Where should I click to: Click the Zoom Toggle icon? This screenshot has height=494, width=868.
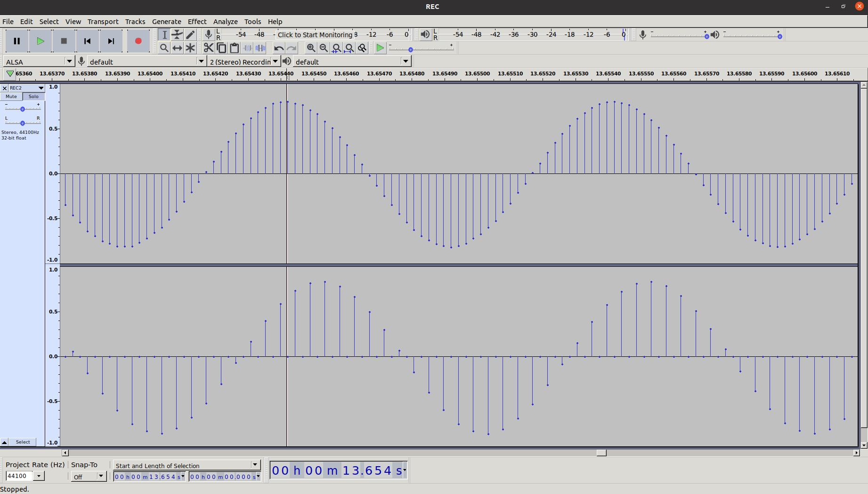(362, 48)
